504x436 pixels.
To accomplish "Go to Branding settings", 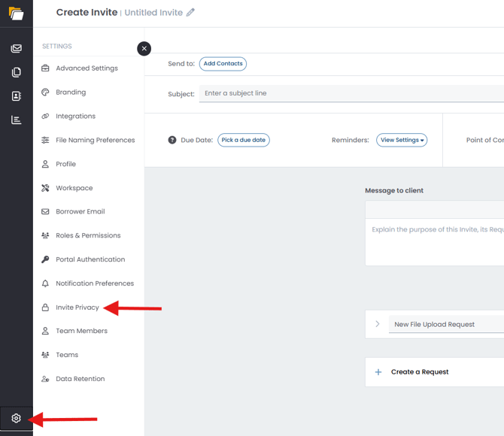I will (x=71, y=92).
